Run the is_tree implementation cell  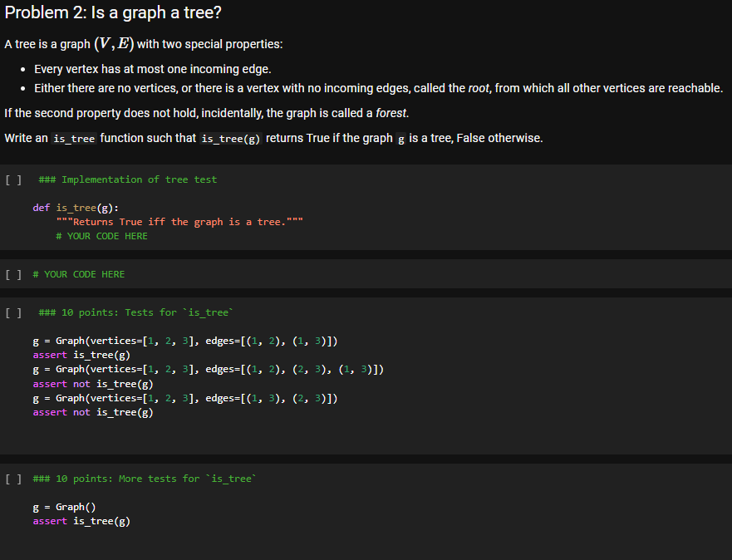point(12,179)
